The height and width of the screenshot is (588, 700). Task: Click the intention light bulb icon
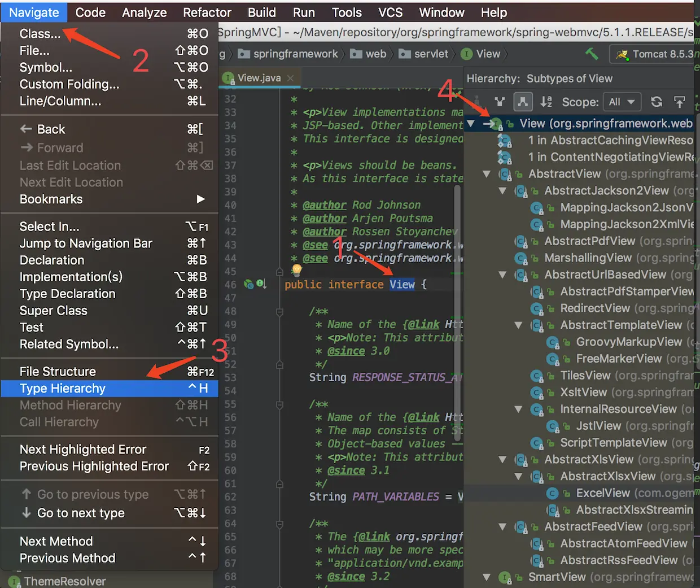point(297,271)
